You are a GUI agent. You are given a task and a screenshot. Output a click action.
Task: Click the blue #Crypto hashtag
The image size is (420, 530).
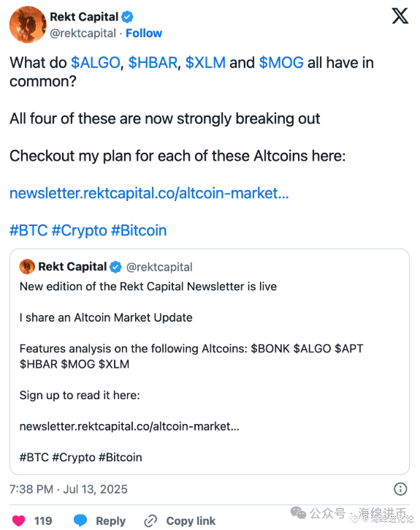pyautogui.click(x=80, y=231)
